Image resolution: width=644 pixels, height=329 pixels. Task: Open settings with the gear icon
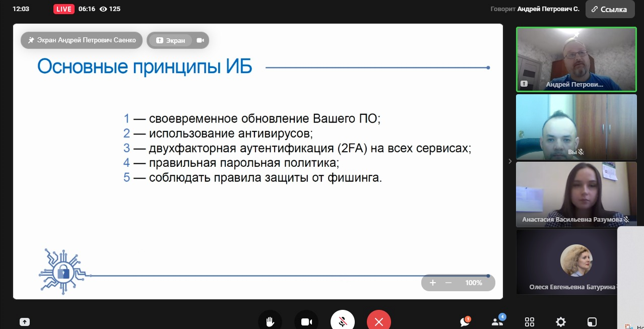click(x=560, y=322)
